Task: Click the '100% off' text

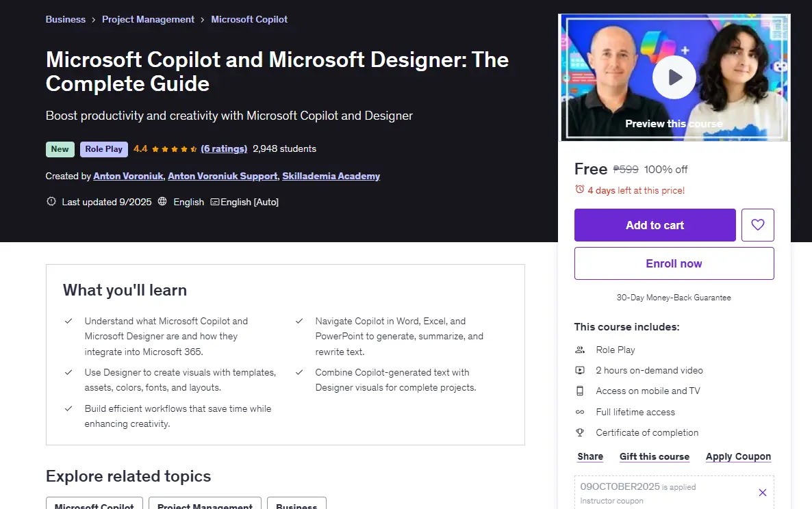Action: [x=665, y=169]
